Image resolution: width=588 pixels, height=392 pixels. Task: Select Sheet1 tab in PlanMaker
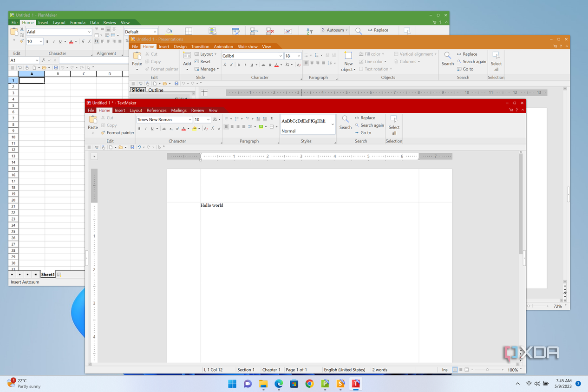pos(48,274)
